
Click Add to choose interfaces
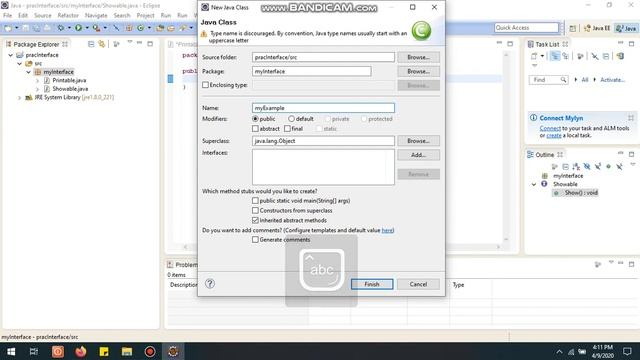click(x=418, y=155)
